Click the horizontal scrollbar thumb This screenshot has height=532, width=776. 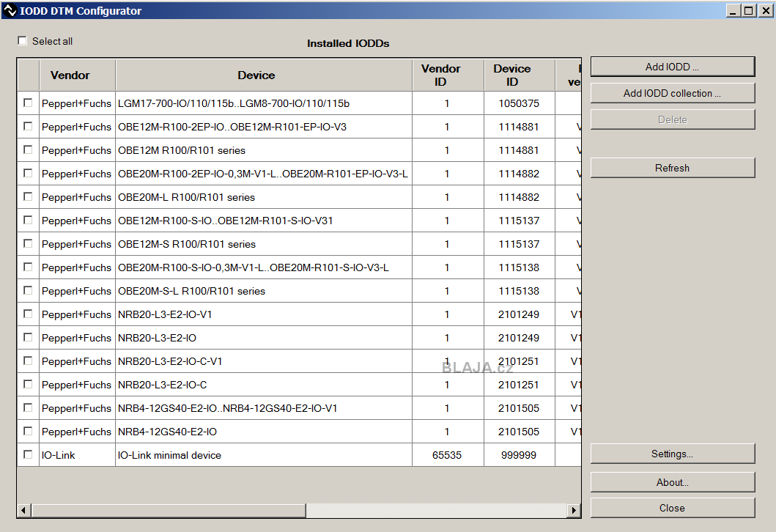point(169,510)
